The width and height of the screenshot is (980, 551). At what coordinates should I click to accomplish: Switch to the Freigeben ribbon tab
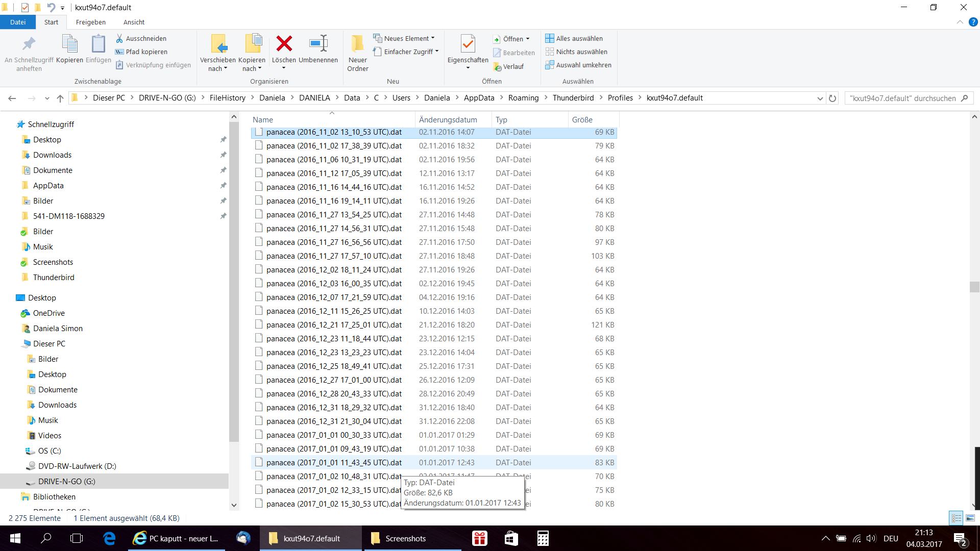(x=91, y=22)
